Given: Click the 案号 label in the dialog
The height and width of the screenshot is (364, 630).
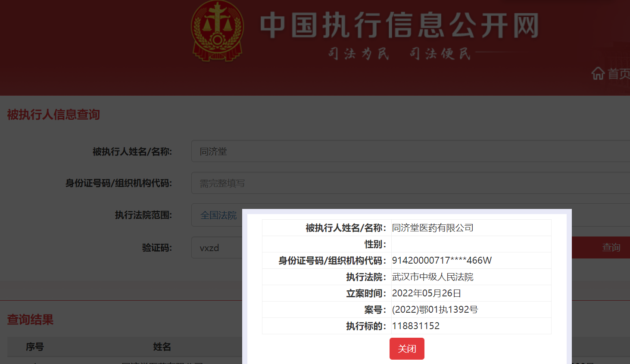Looking at the screenshot, I should 375,310.
